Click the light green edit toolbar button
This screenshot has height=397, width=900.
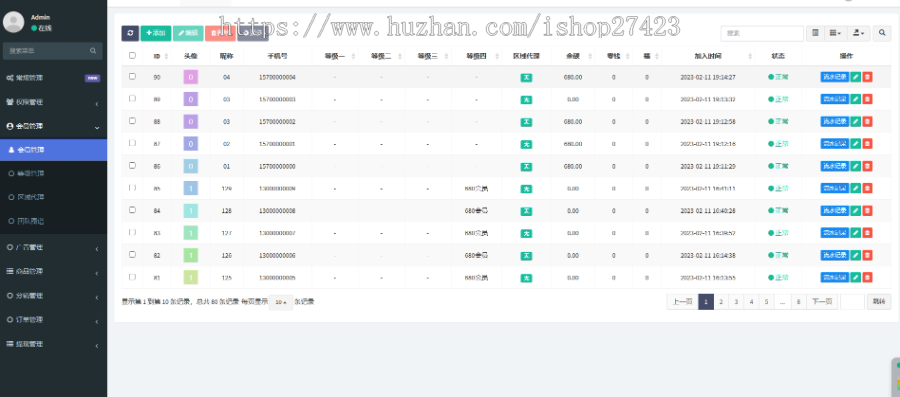pos(188,33)
